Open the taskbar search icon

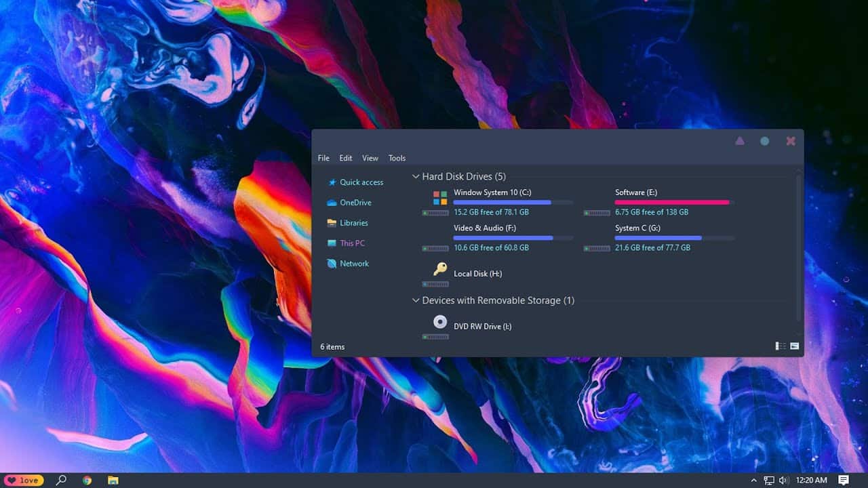pos(61,480)
